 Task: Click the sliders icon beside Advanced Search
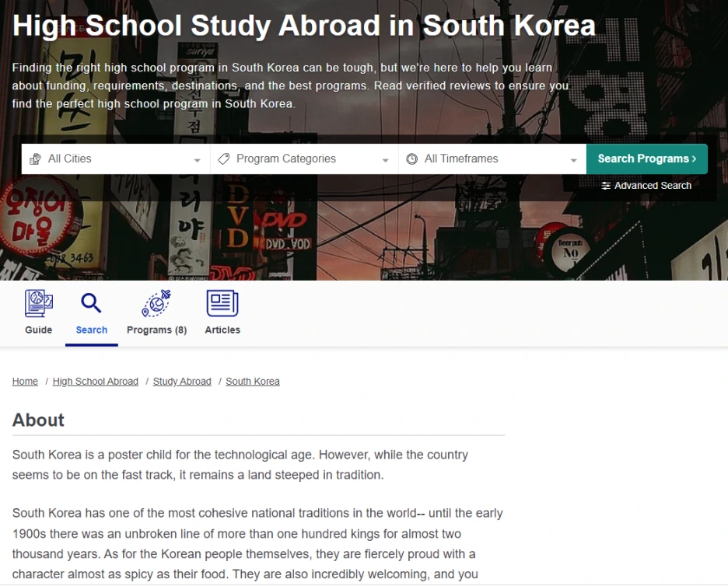(606, 186)
